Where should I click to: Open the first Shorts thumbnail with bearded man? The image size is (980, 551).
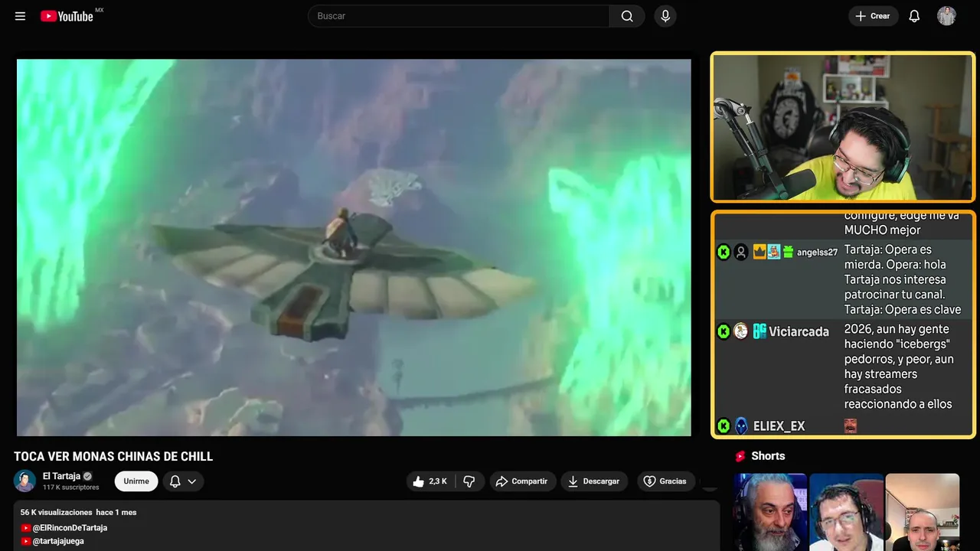(770, 512)
